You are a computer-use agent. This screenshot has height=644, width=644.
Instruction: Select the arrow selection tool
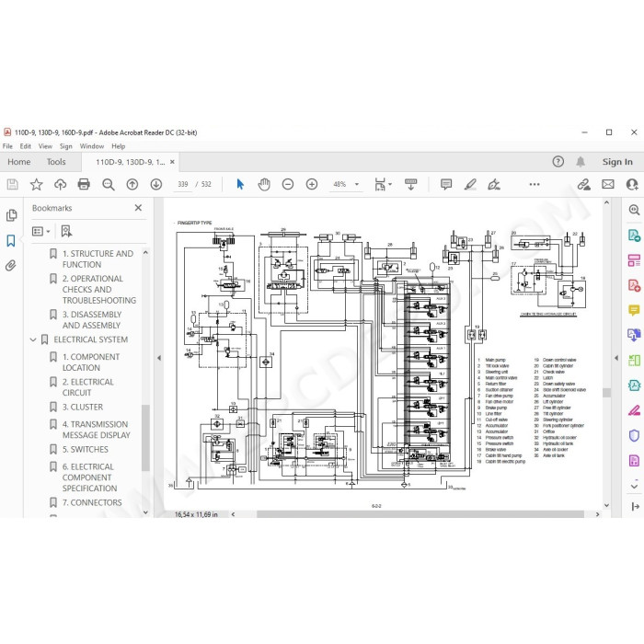240,184
